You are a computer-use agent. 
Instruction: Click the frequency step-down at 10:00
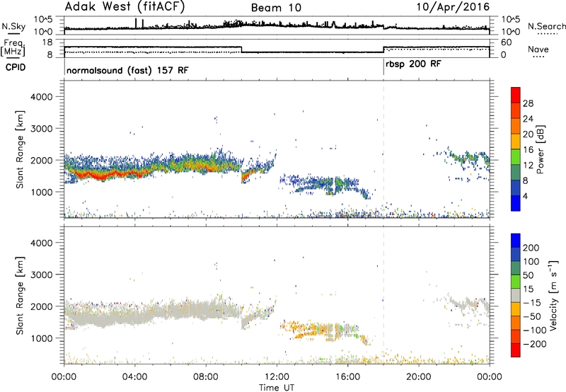(241, 50)
